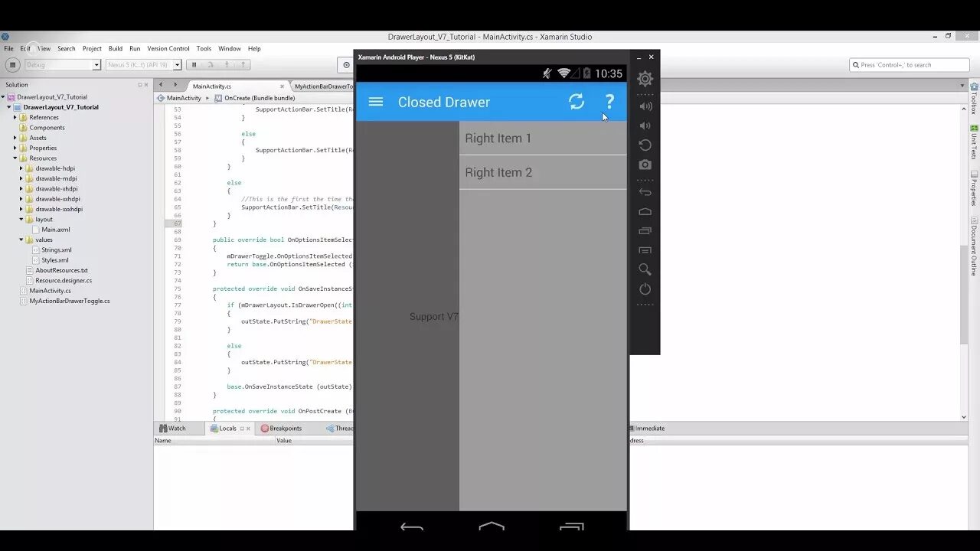
Task: Click the editor vertical scrollbar thumb
Action: tap(964, 295)
